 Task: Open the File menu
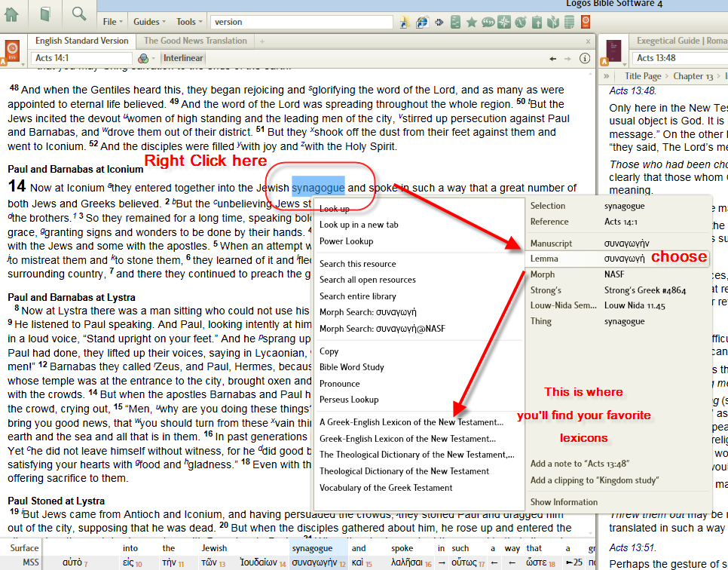(112, 22)
